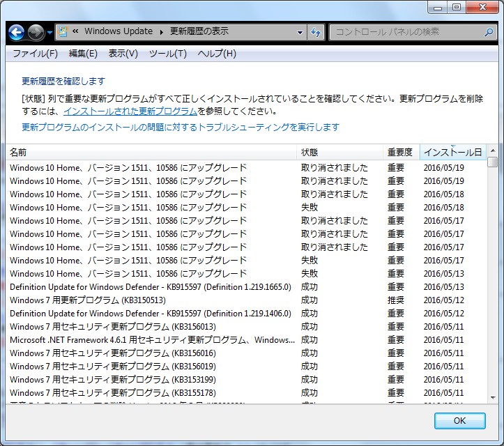Sort by the 重要度 column header

(402, 152)
